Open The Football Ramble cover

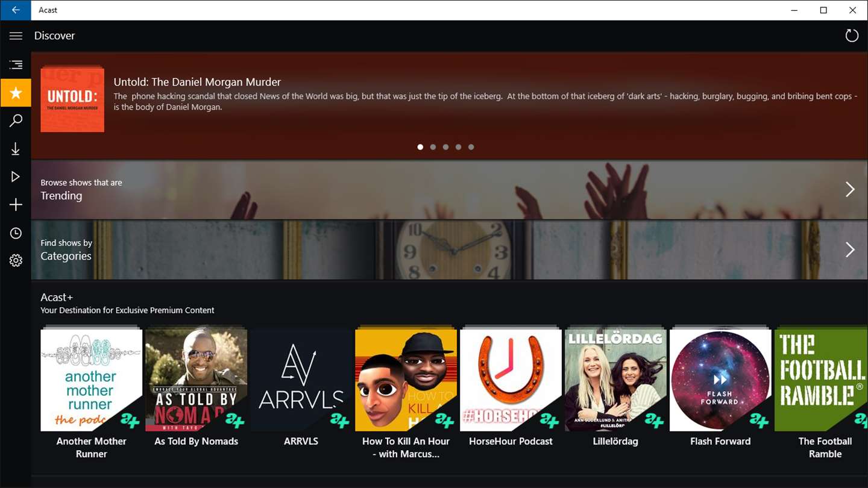click(x=821, y=380)
